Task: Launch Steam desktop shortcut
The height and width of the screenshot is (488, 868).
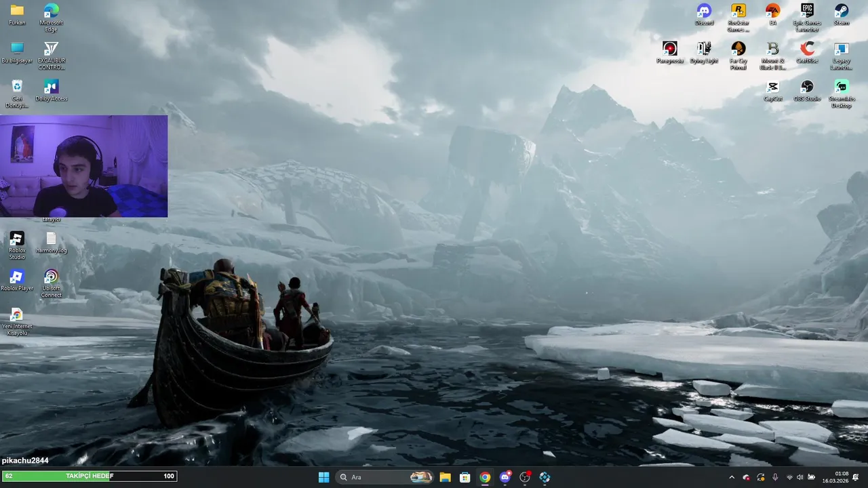Action: 842,14
